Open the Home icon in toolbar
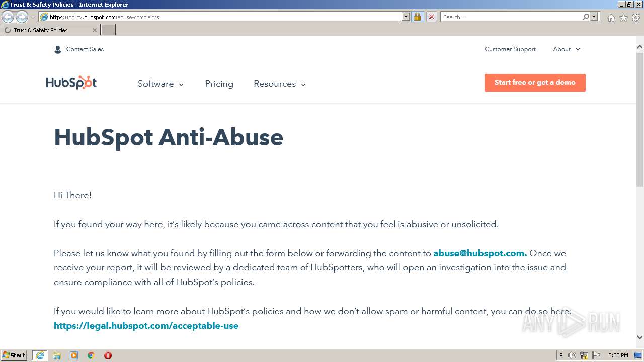Screen dimensions: 644x362 [x=611, y=18]
